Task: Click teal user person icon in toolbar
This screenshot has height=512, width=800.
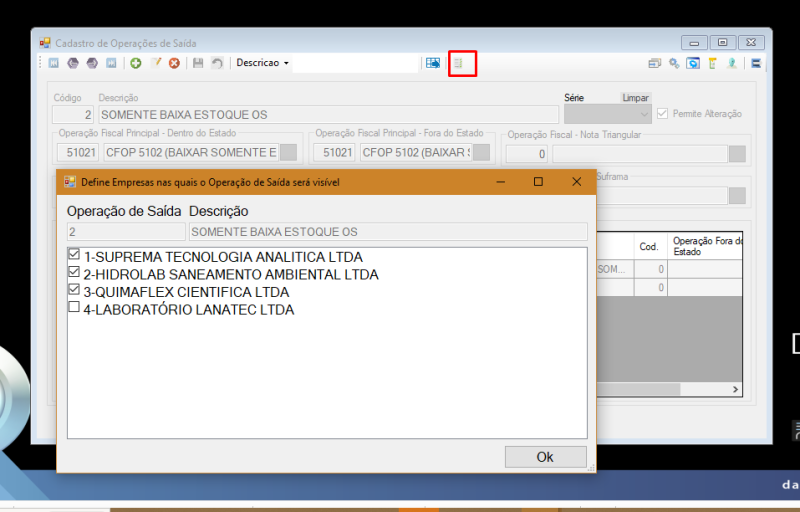Action: tap(732, 63)
